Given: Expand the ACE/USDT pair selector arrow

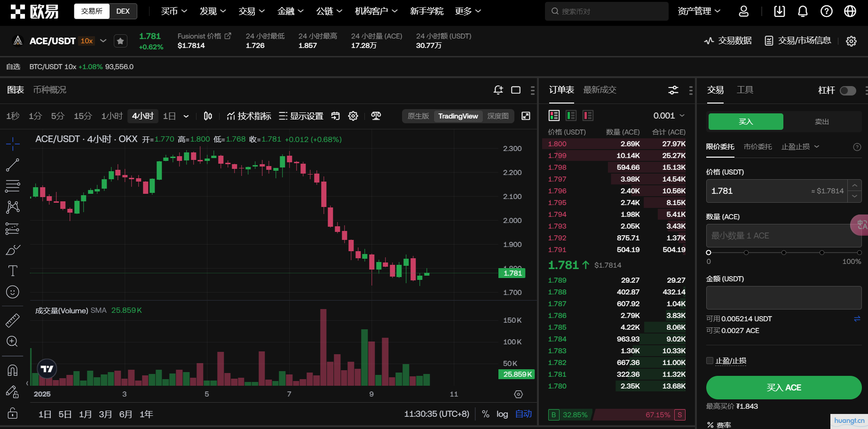Looking at the screenshot, I should click(x=103, y=41).
